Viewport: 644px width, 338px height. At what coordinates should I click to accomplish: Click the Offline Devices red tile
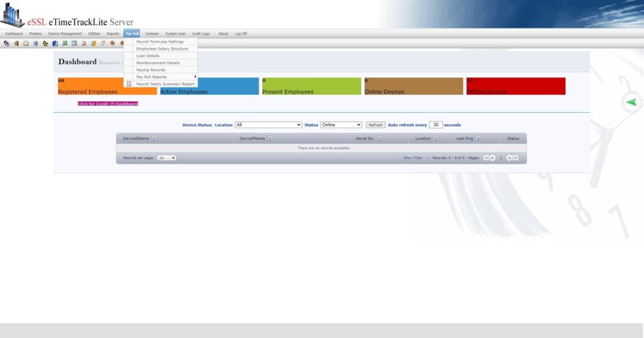(516, 86)
